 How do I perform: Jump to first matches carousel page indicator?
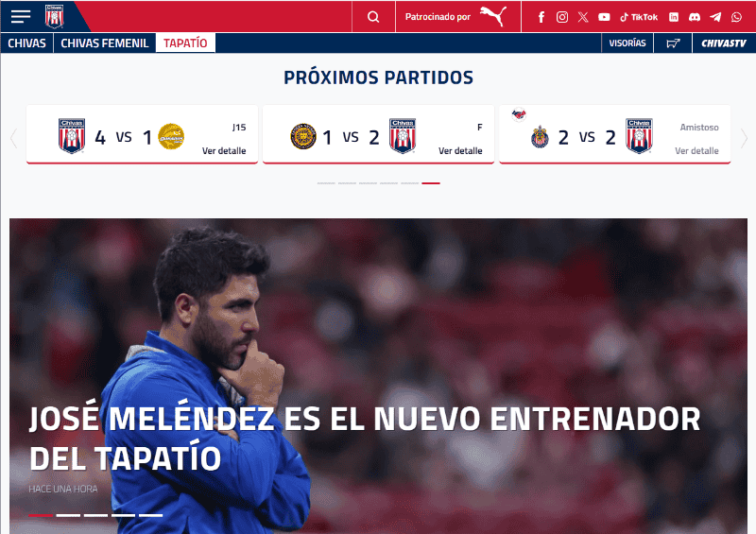click(x=326, y=183)
